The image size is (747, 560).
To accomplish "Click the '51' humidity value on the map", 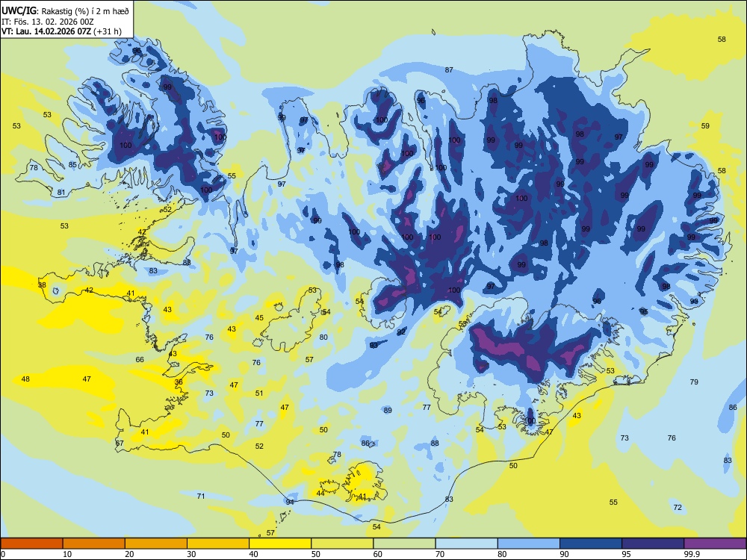I will [x=259, y=393].
